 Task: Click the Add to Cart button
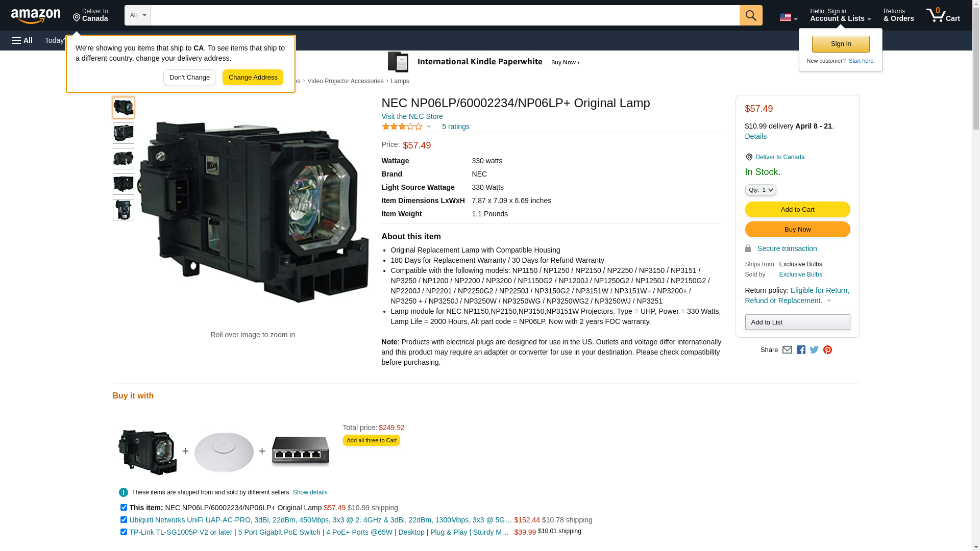tap(798, 210)
